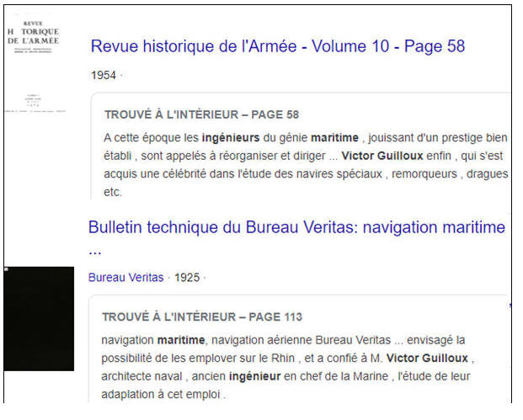Click the black Bureau Veritas book thumbnail

[39, 318]
